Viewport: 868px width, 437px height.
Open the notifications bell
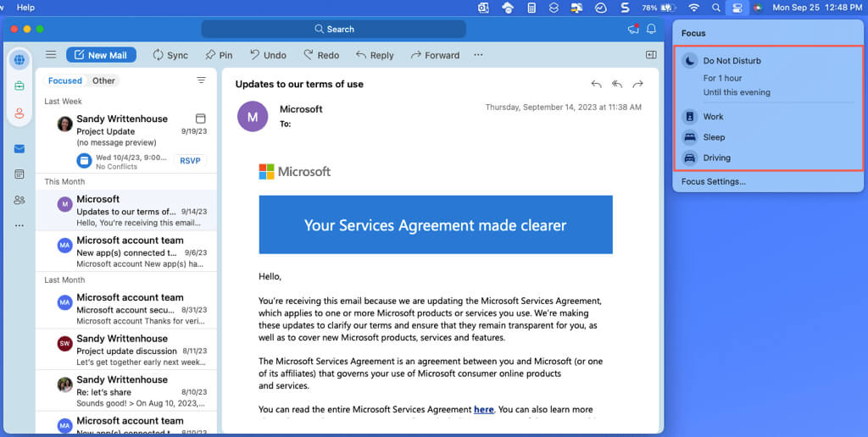pos(652,29)
